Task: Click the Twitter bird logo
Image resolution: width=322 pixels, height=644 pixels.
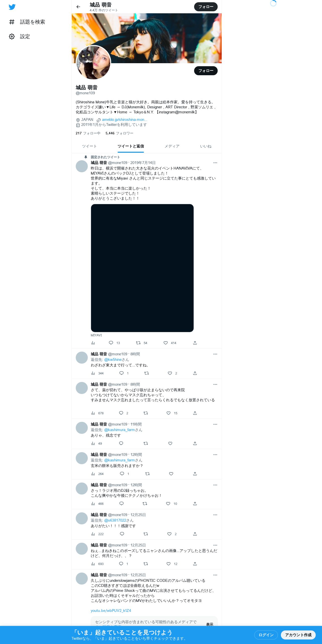Action: (12, 7)
